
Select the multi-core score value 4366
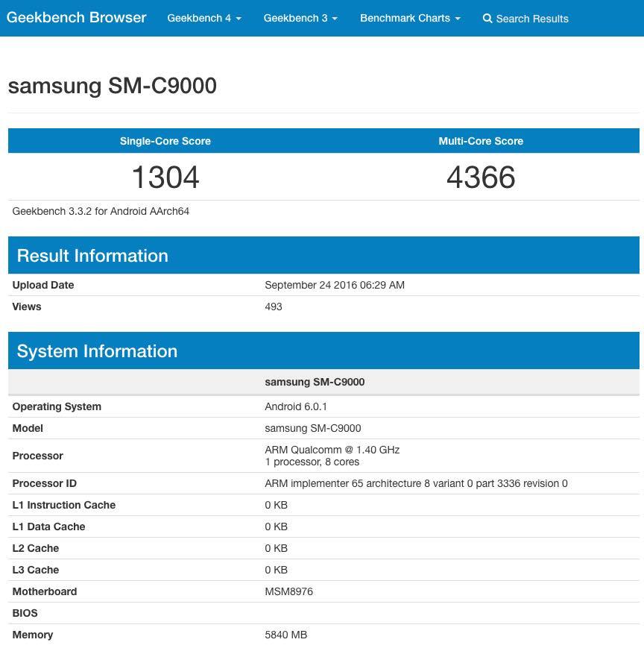481,177
